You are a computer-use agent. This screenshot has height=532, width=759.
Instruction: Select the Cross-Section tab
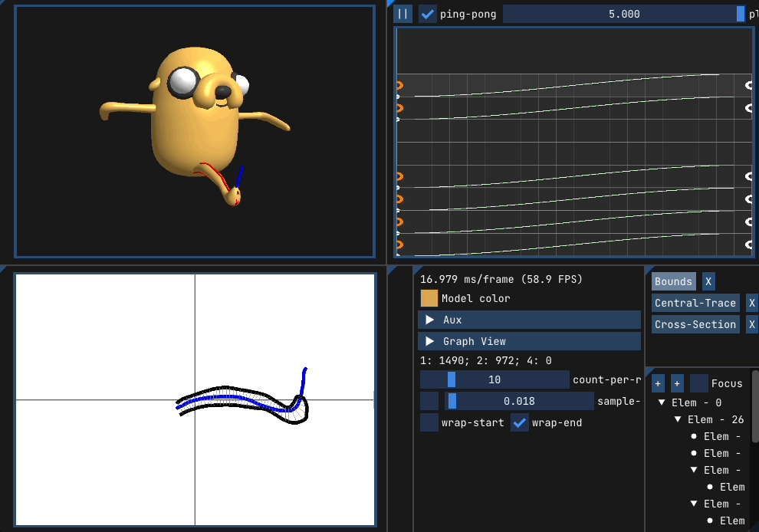[695, 324]
